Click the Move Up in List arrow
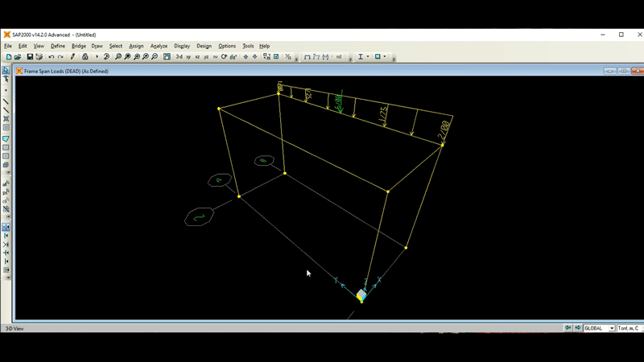Screen dimensions: 644x362 coord(246,57)
